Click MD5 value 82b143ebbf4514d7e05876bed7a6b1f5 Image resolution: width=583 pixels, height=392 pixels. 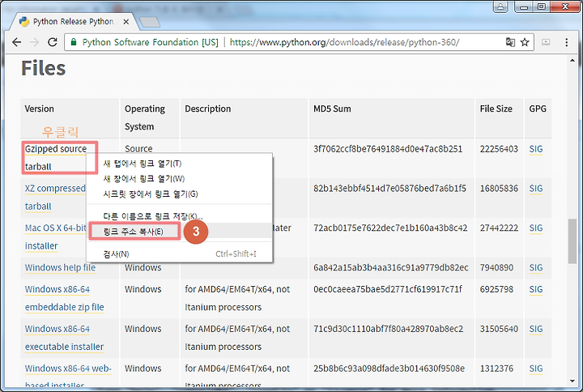(389, 188)
